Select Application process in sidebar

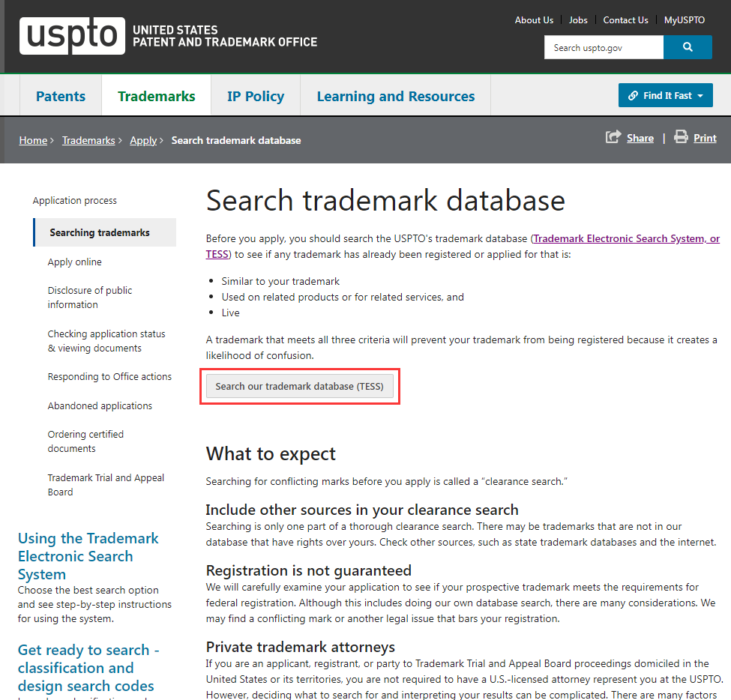point(74,200)
